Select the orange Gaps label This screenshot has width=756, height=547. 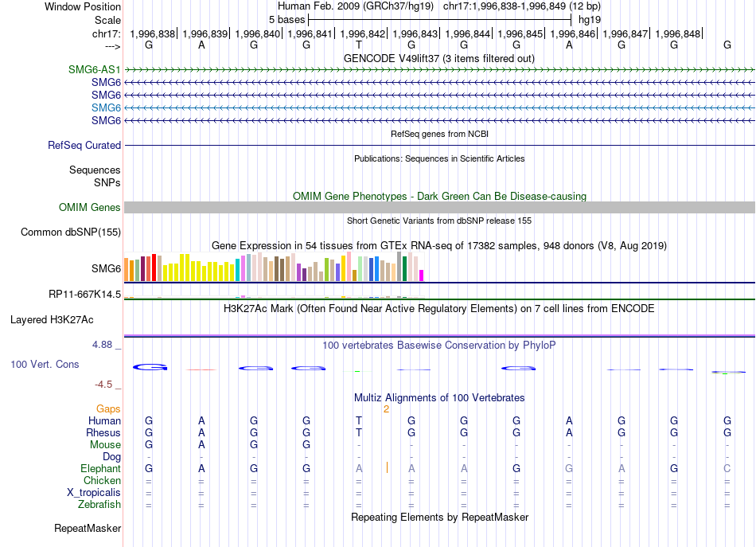click(x=108, y=408)
